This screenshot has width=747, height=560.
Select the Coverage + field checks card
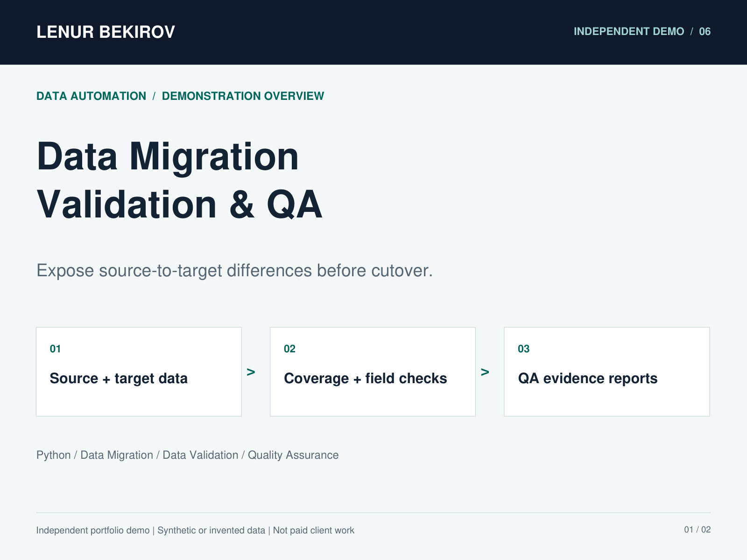tap(373, 371)
